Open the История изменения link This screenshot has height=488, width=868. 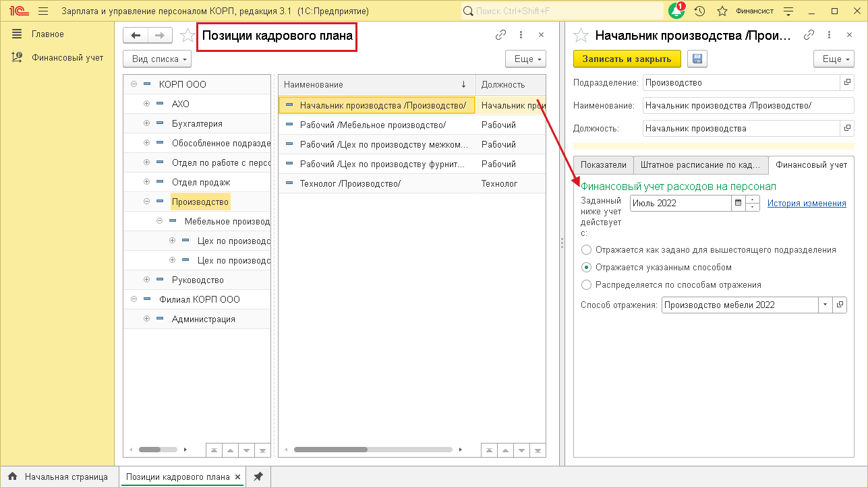pos(807,203)
